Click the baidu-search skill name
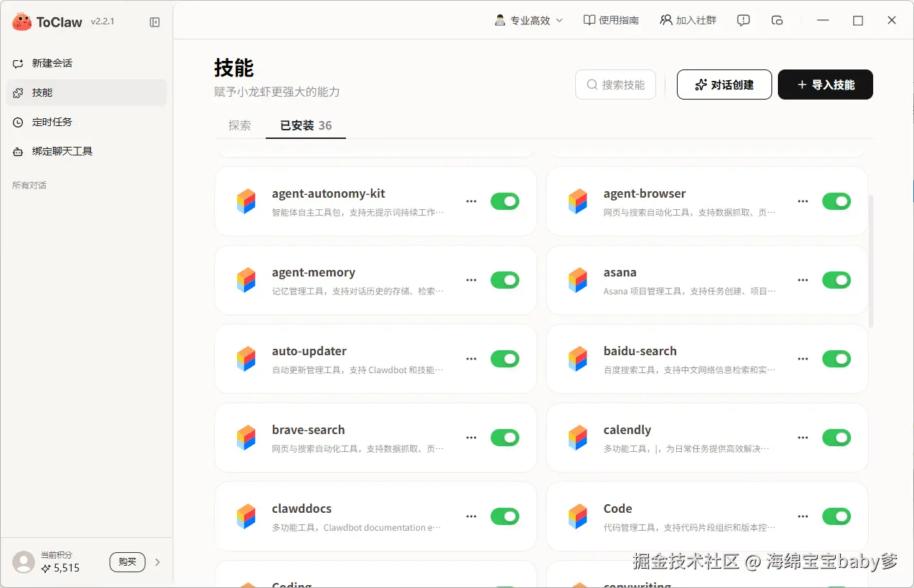 point(640,352)
